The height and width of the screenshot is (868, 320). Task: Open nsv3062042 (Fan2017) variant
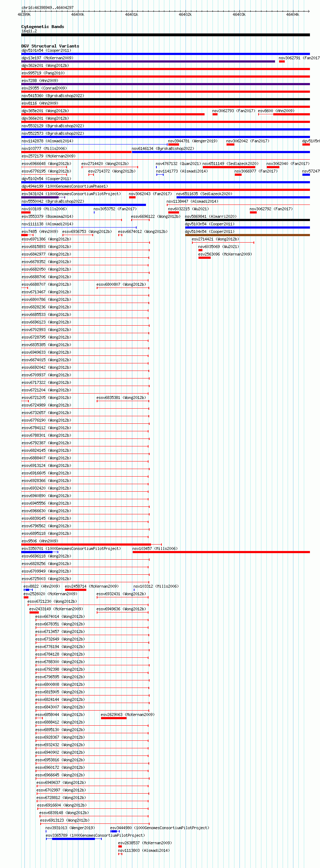(x=230, y=144)
